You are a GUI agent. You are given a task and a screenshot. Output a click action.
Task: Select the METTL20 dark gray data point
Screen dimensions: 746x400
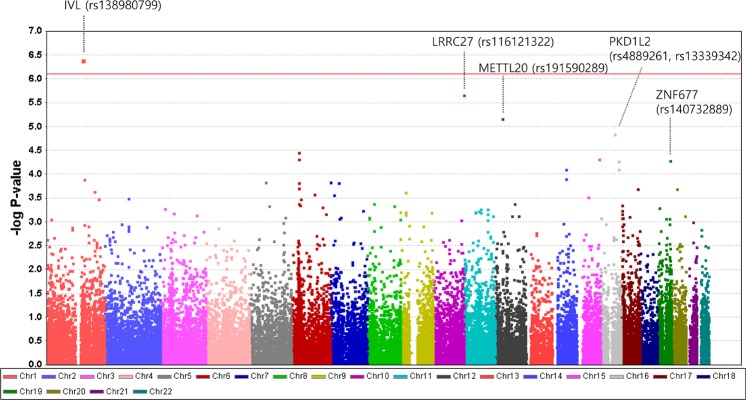(x=503, y=119)
